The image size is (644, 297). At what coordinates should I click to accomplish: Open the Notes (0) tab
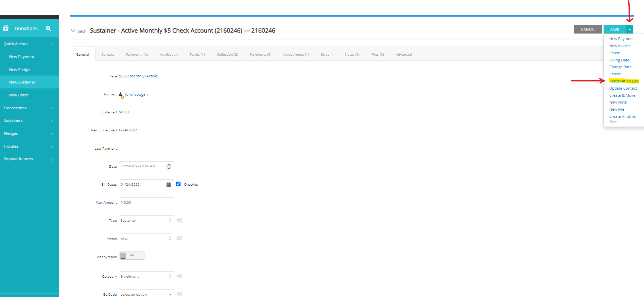pos(352,54)
